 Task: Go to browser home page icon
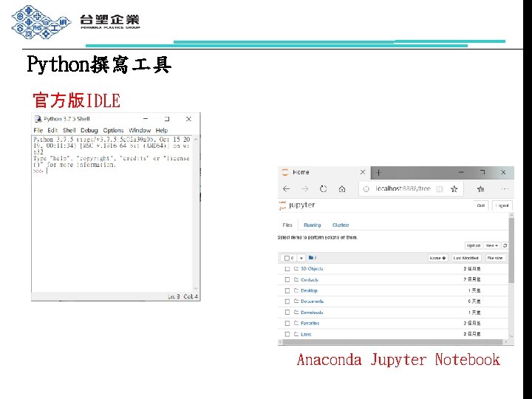pos(342,189)
